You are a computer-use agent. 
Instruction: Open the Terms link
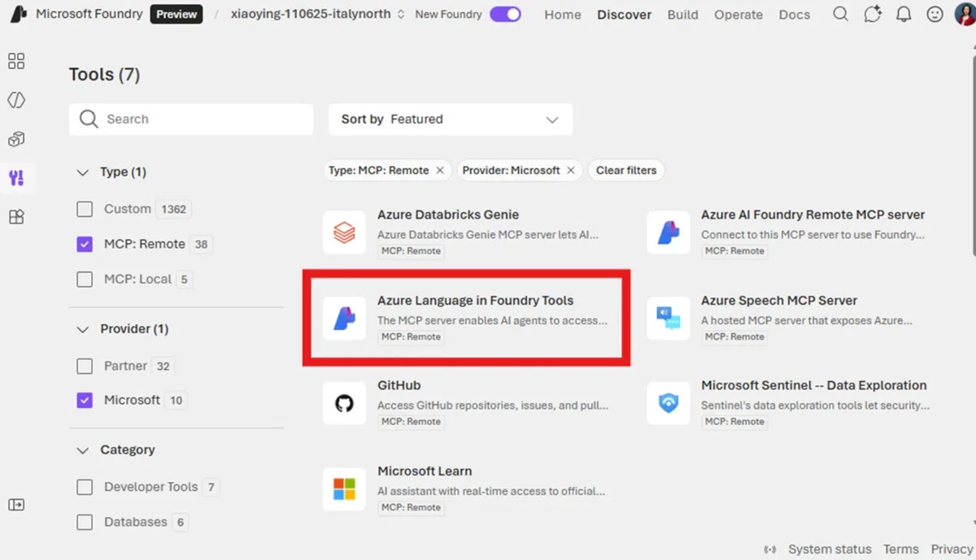coord(901,549)
